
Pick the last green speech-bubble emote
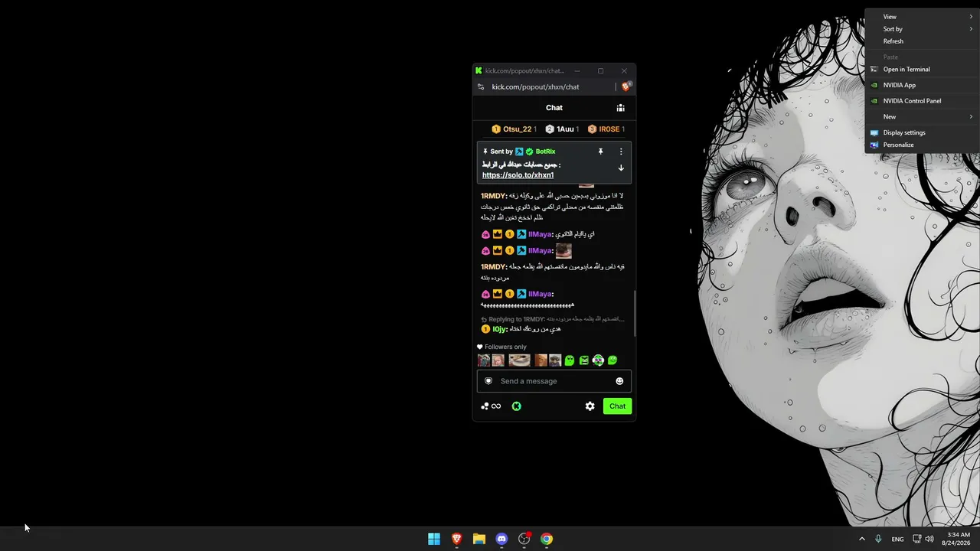(612, 360)
